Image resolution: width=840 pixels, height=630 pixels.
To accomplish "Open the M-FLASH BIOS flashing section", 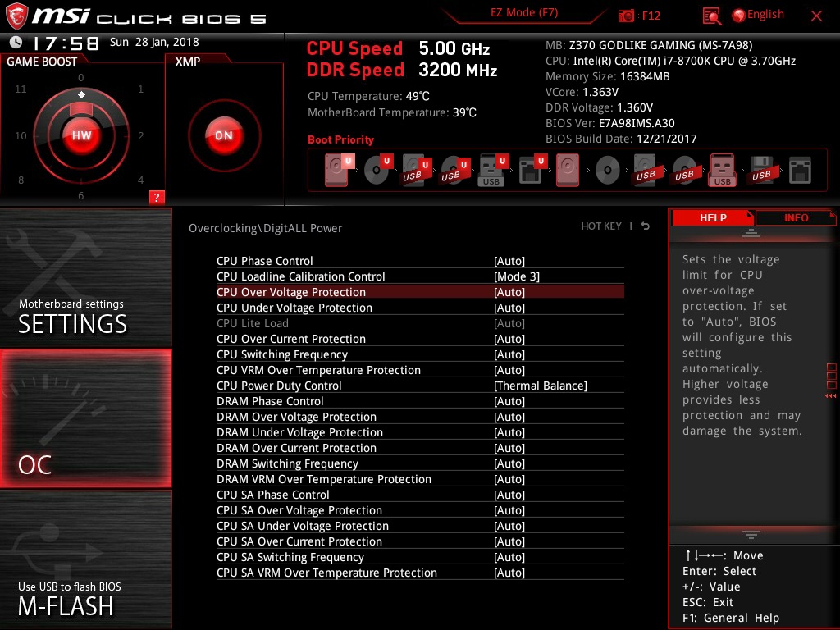I will click(85, 559).
